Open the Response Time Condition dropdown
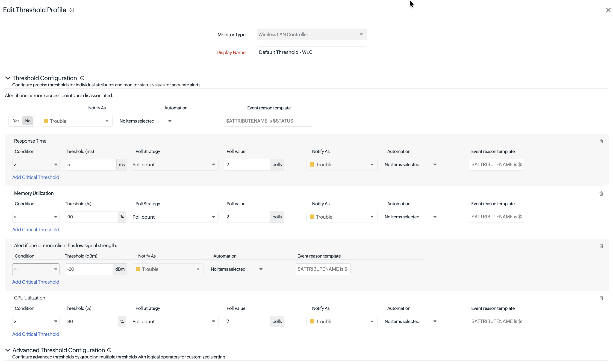Image resolution: width=613 pixels, height=364 pixels. point(36,164)
